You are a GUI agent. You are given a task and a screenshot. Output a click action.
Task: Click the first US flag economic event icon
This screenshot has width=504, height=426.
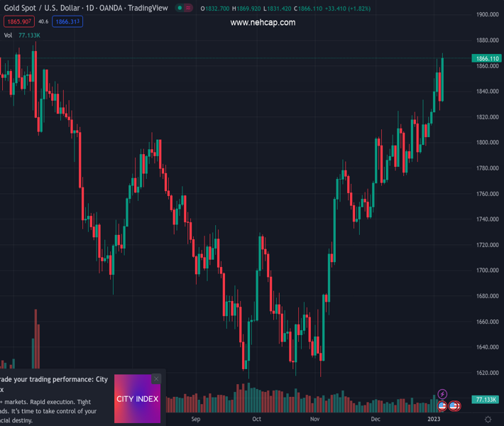pos(442,406)
